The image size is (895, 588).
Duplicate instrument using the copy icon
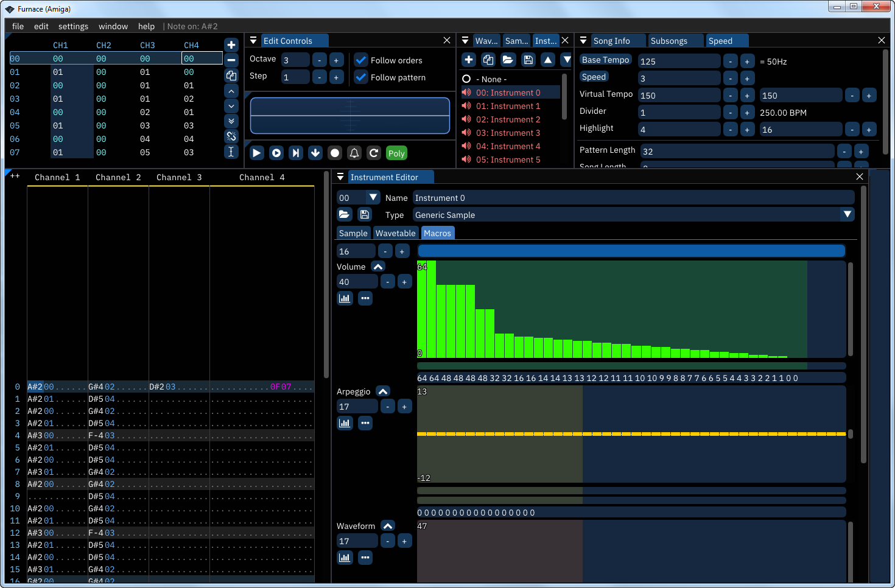coord(488,60)
